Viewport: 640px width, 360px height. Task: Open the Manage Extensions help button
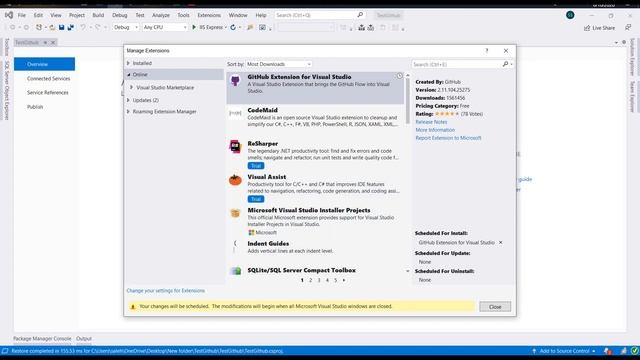487,51
